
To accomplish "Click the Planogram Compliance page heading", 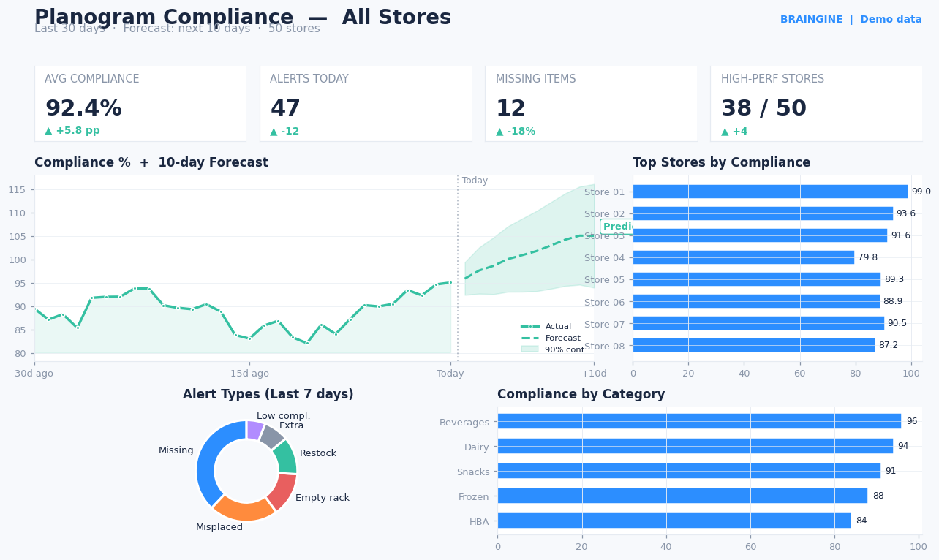I will coord(243,18).
